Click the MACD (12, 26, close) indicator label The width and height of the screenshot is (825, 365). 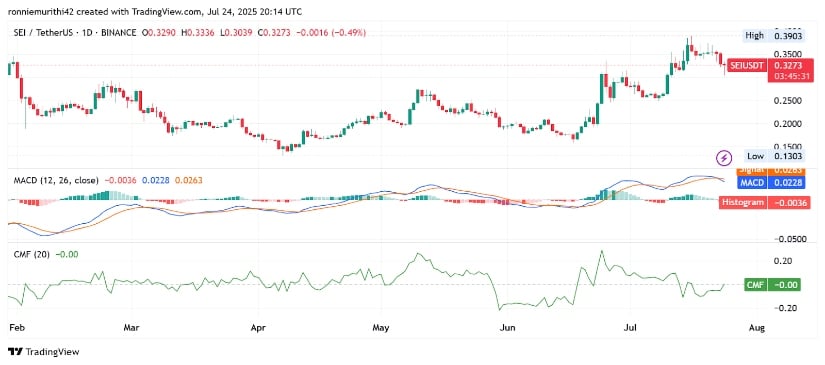[x=56, y=180]
